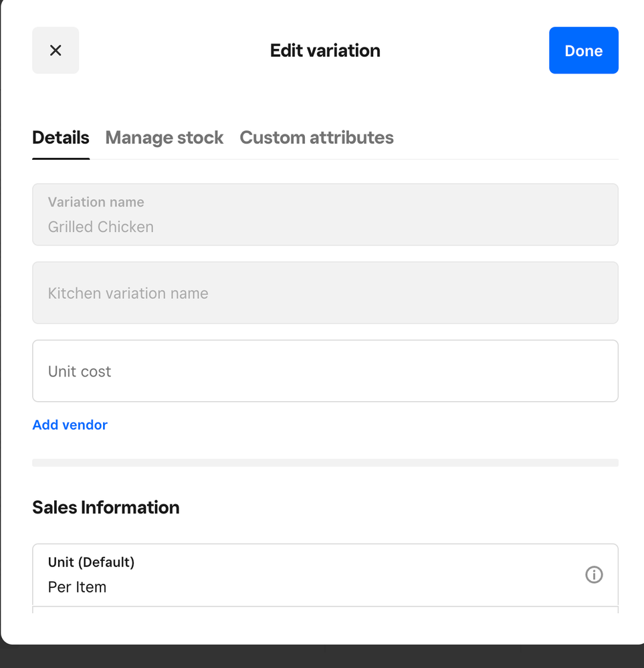Viewport: 644px width, 668px height.
Task: Select the Per Item unit value
Action: (x=78, y=587)
